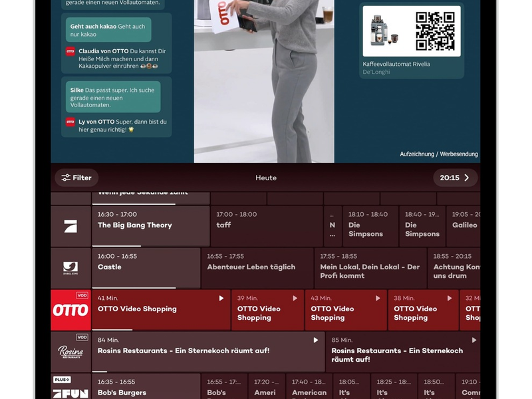Viewport: 532px width, 399px height.
Task: Select the ProSieben channel logo
Action: [70, 225]
